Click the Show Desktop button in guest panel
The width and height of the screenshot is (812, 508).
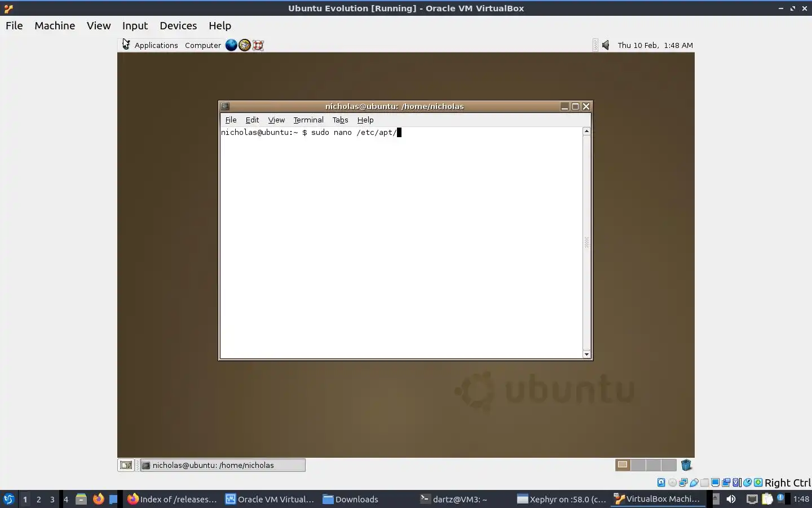(126, 465)
